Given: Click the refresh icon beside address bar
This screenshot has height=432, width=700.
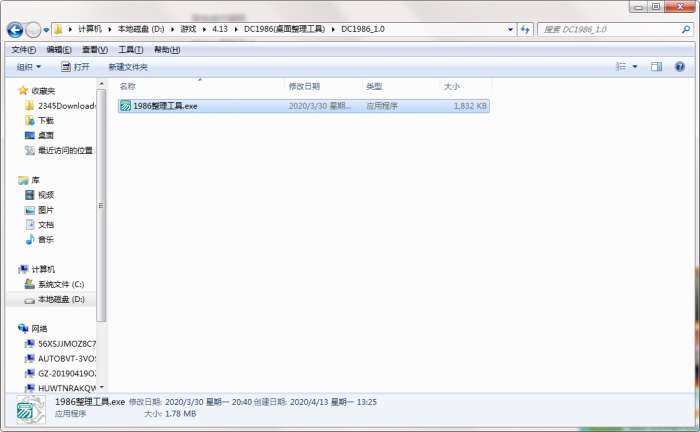Looking at the screenshot, I should click(x=525, y=29).
